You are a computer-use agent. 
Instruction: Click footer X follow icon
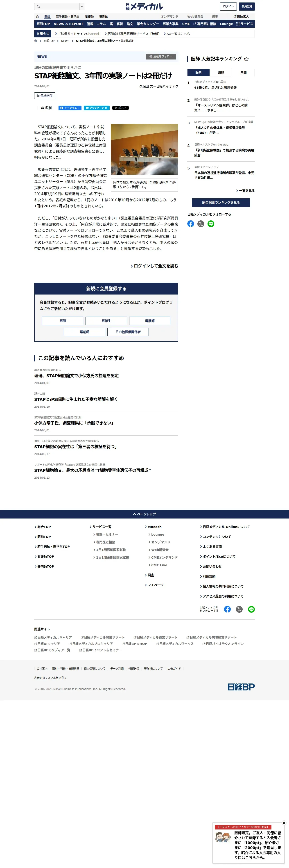click(x=239, y=609)
